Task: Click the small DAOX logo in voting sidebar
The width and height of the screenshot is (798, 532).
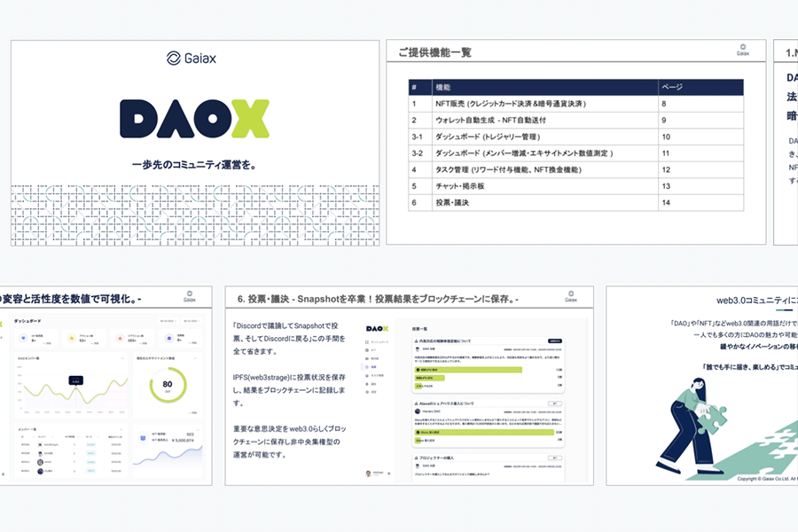Action: 377,329
